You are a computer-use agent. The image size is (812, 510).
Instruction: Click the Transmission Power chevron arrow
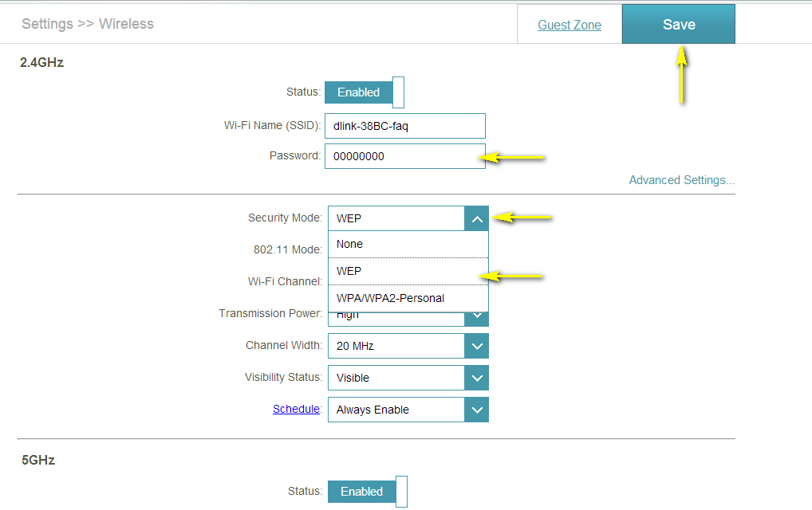476,318
